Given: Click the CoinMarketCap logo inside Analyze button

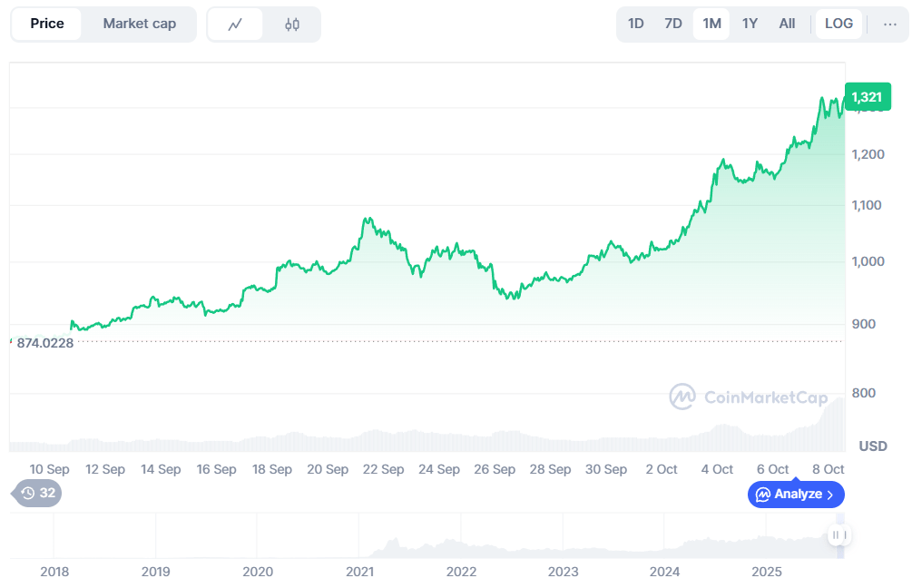Looking at the screenshot, I should (763, 494).
